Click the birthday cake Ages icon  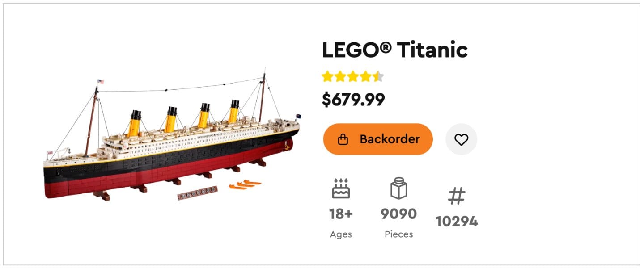pyautogui.click(x=341, y=188)
